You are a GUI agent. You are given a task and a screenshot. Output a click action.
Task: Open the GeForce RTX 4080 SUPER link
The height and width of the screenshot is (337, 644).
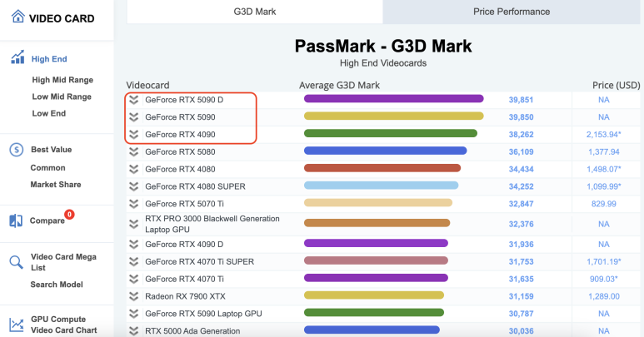click(x=195, y=186)
